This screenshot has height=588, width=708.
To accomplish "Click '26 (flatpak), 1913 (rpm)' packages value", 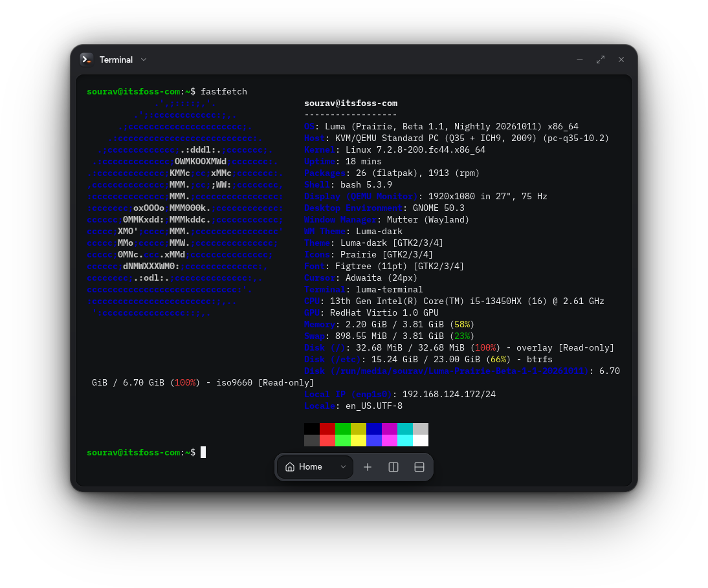I will pyautogui.click(x=417, y=173).
